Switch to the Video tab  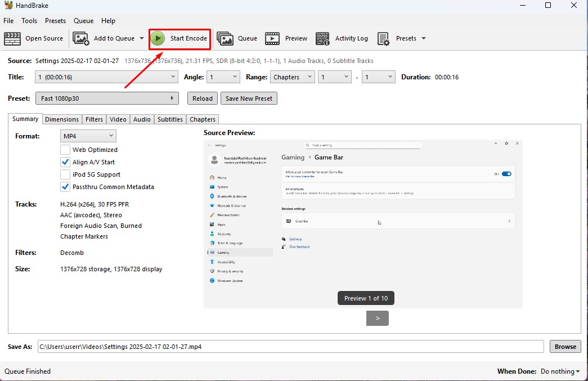click(x=118, y=119)
